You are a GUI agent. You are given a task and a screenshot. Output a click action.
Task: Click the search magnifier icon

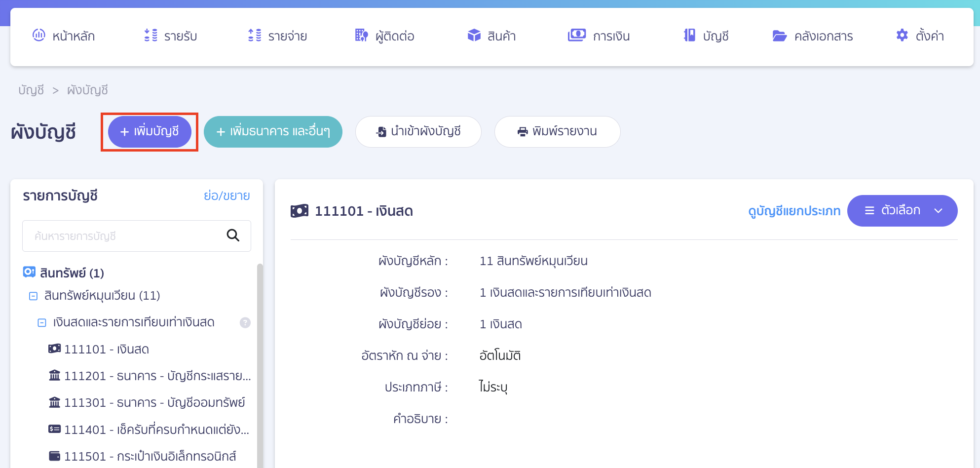pos(233,235)
